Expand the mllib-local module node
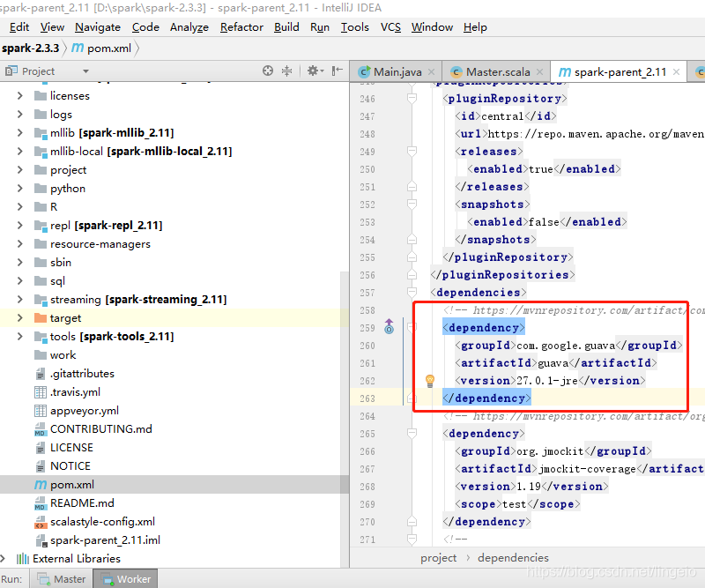705x588 pixels. pos(19,151)
